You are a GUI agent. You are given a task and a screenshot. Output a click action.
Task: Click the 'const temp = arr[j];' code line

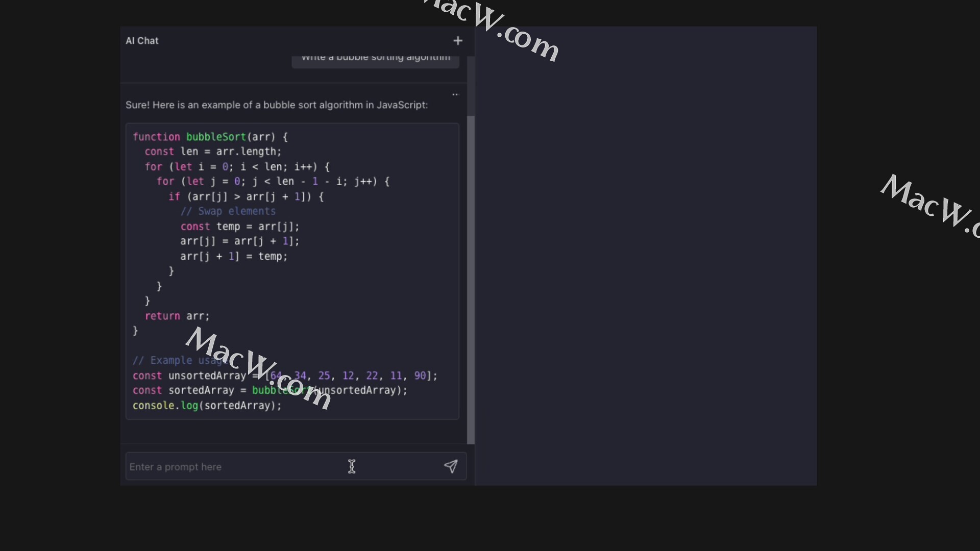coord(239,227)
